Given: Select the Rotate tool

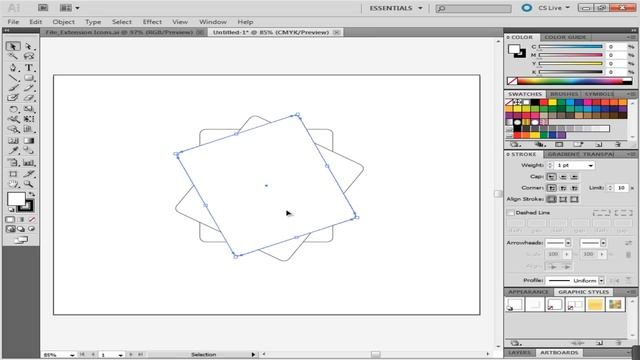Looking at the screenshot, I should (x=13, y=109).
